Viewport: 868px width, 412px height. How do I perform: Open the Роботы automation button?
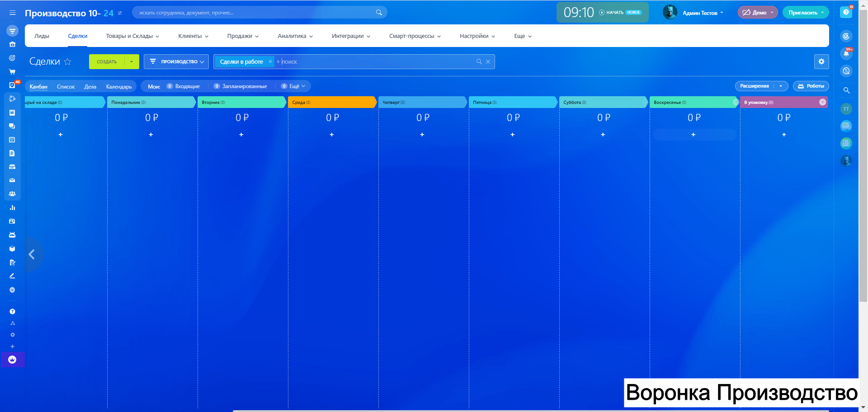(811, 86)
